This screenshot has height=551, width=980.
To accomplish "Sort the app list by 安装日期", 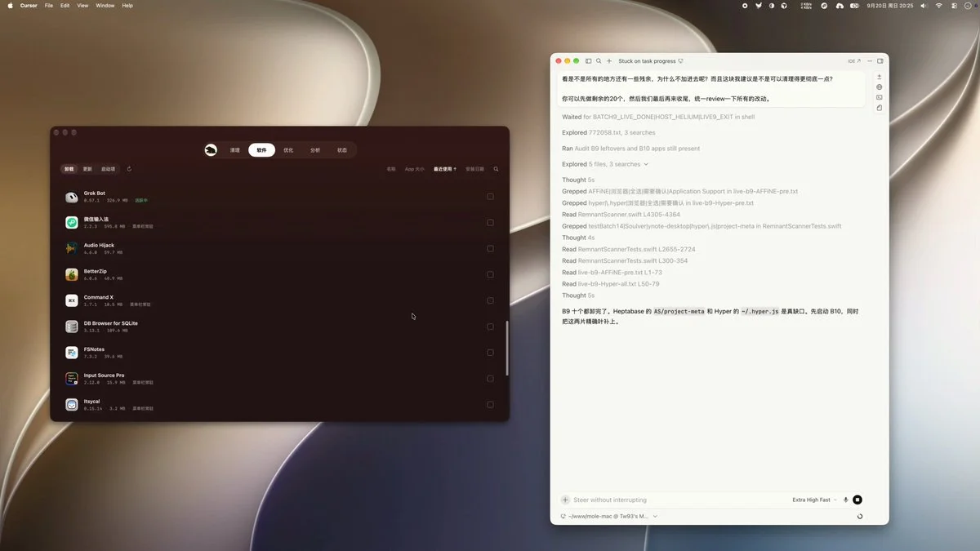I will click(474, 169).
